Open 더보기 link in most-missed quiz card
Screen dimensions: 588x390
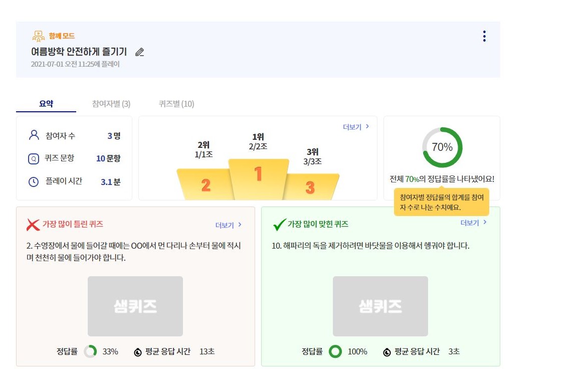pyautogui.click(x=229, y=225)
